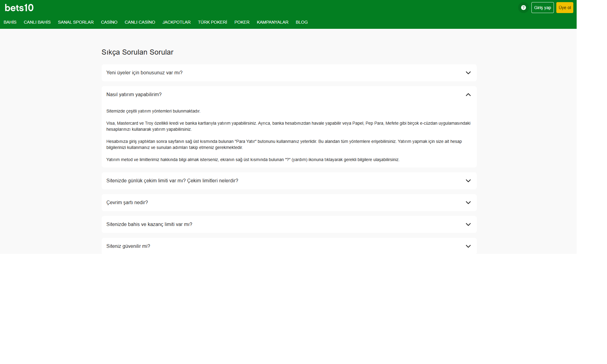Click the yellow 'Üye ol' button

[x=564, y=8]
